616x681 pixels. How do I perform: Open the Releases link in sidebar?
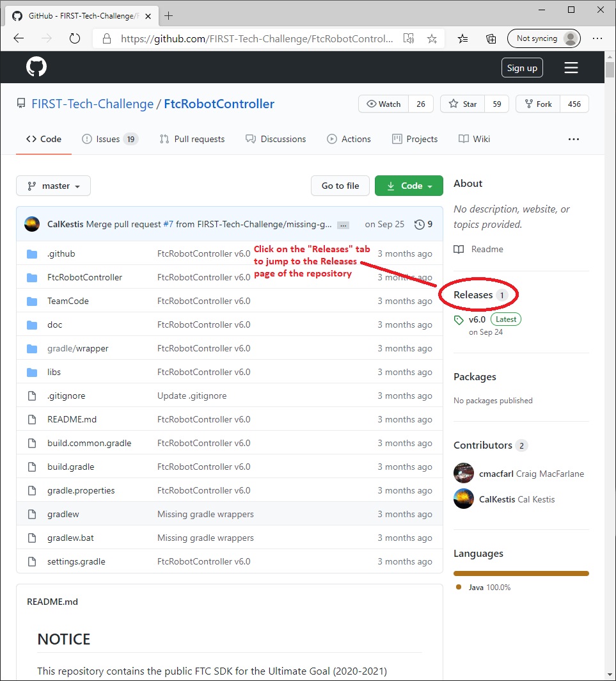[473, 295]
